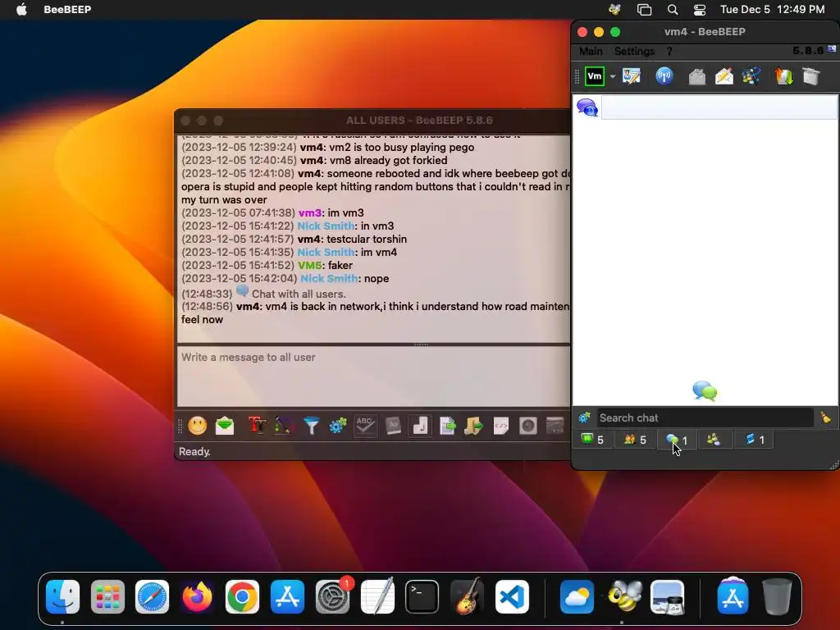Click the BeeBEEP bee icon in menu bar
The width and height of the screenshot is (840, 630).
615,10
